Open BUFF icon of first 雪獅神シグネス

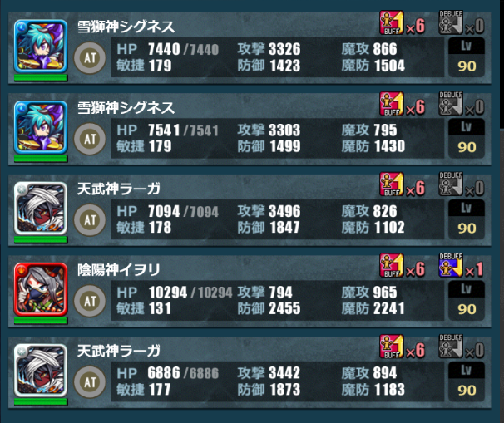click(392, 22)
